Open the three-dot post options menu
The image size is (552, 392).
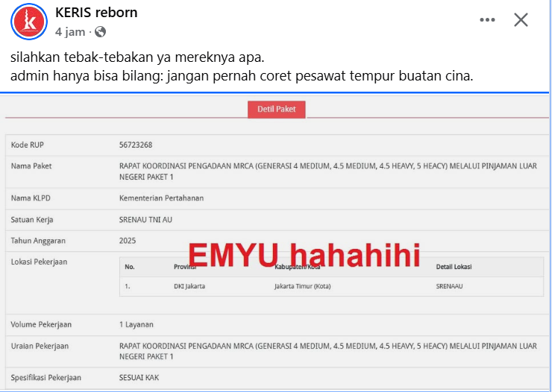coord(487,20)
